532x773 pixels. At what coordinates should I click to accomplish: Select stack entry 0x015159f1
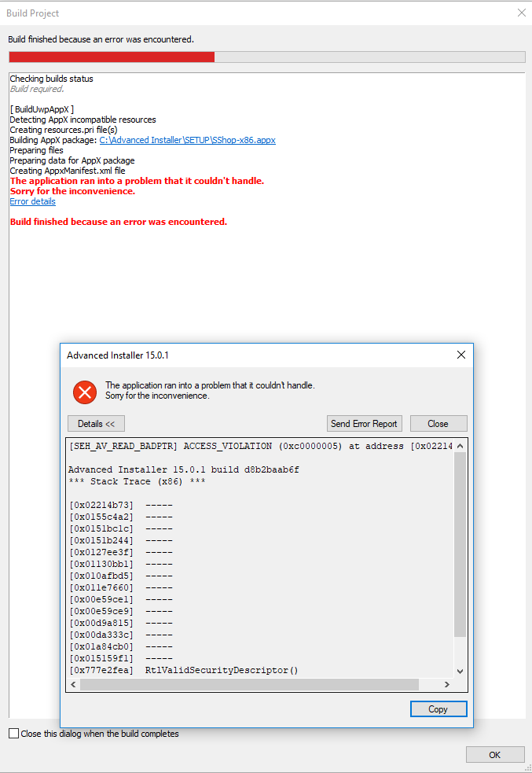pos(121,659)
